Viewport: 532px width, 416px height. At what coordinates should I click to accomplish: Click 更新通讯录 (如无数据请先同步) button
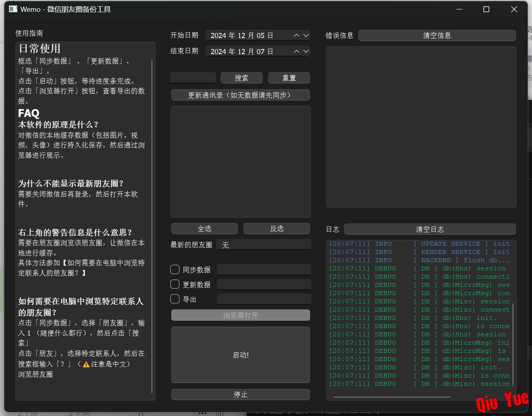(x=241, y=95)
